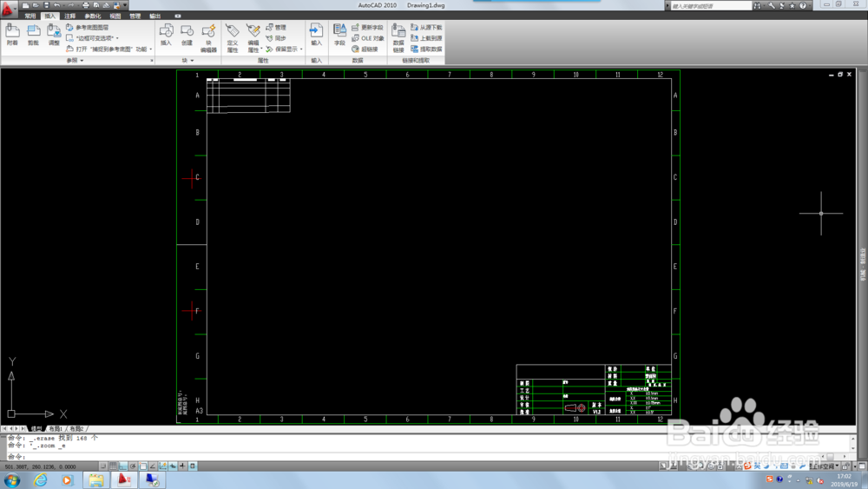868x489 pixels.
Task: Switch to the 视图 ribbon tab
Action: pos(115,16)
